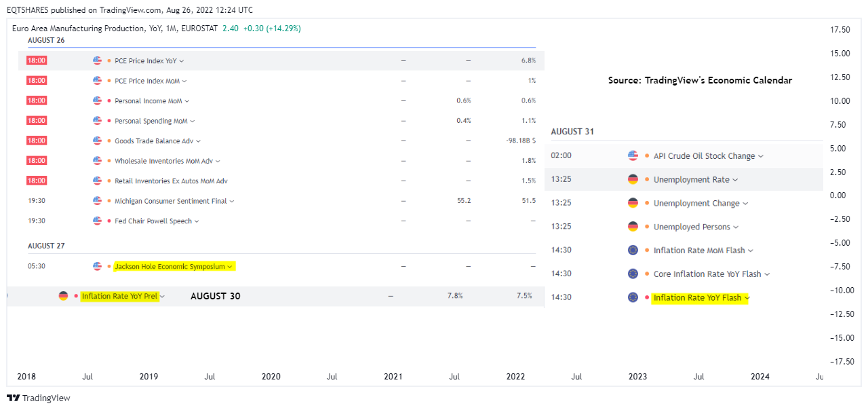Click the US flag next to Personal Income MoM
The width and height of the screenshot is (868, 410).
click(97, 100)
